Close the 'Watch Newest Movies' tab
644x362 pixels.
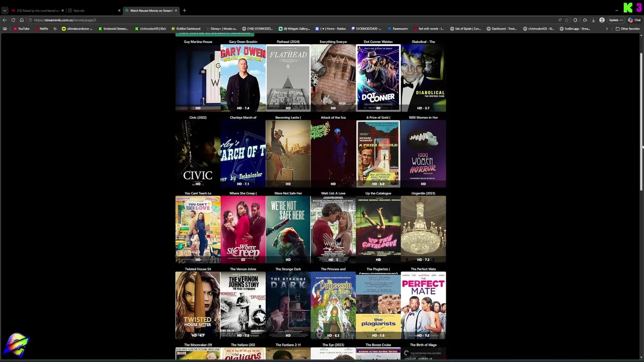(177, 11)
